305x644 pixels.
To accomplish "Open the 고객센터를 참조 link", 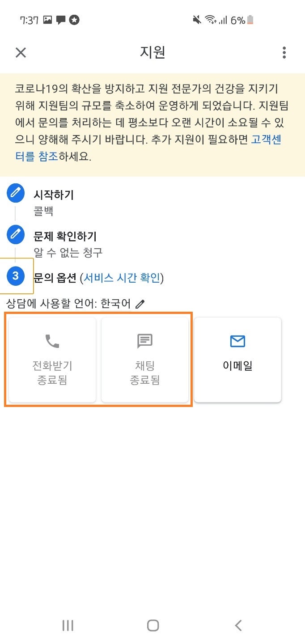I will pos(148,148).
